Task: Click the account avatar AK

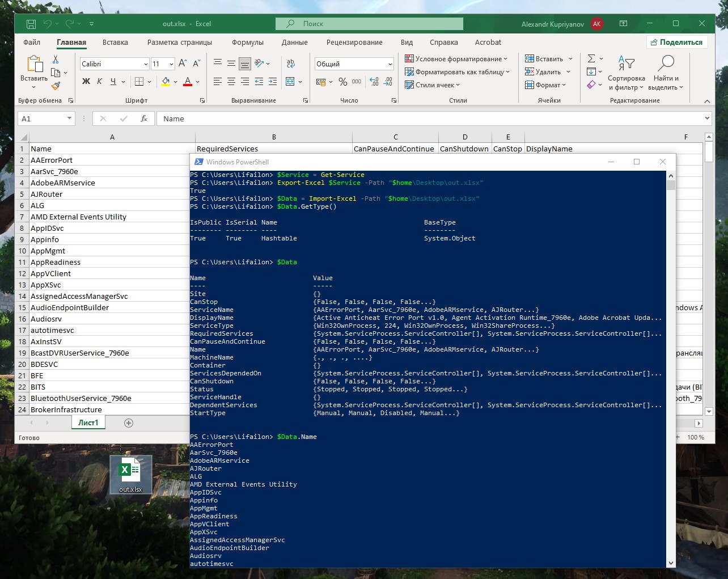Action: [x=596, y=24]
